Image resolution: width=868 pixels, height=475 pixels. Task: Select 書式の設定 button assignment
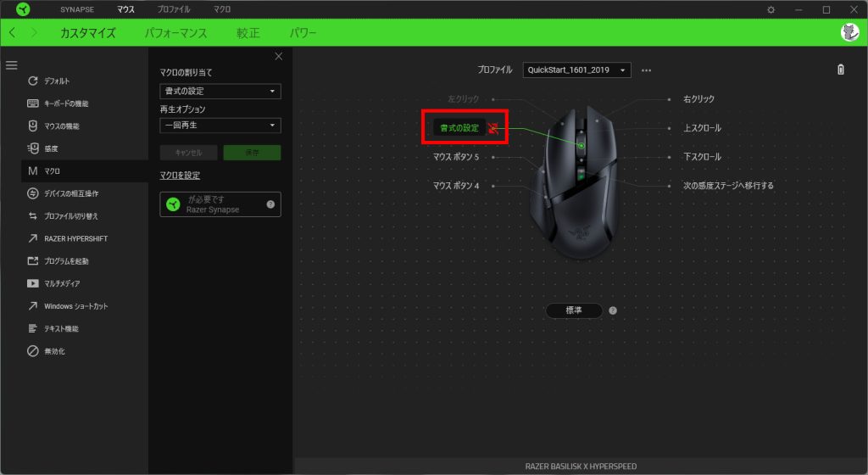[x=459, y=128]
